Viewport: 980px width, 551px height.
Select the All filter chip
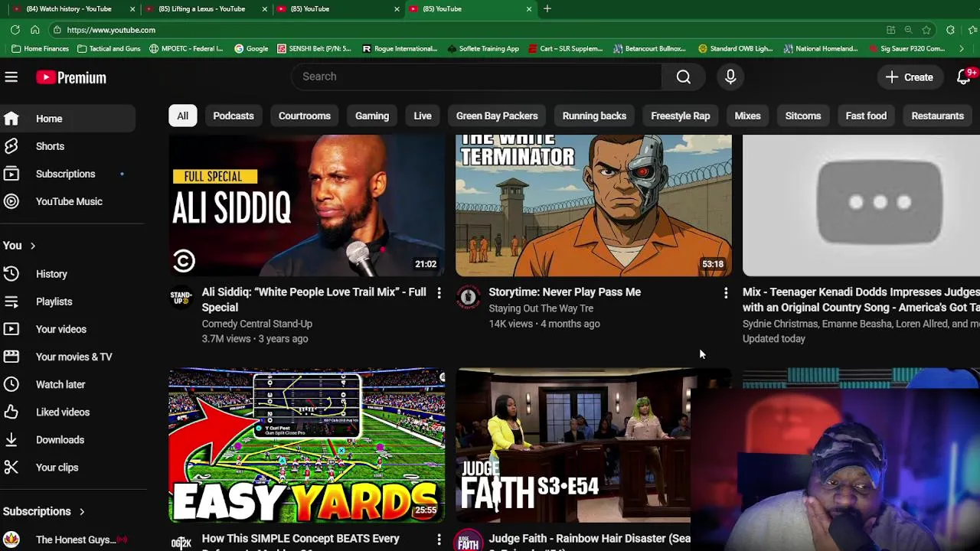(x=182, y=116)
